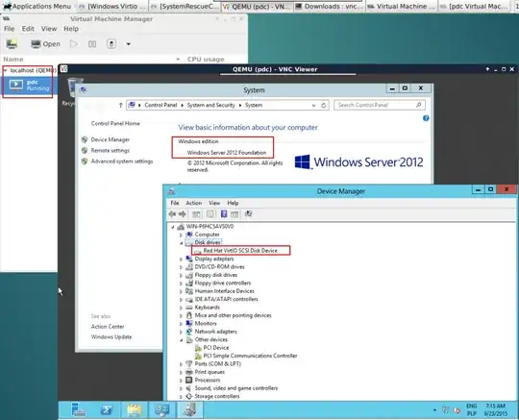Click the refresh icon in System window address bar

click(x=323, y=106)
